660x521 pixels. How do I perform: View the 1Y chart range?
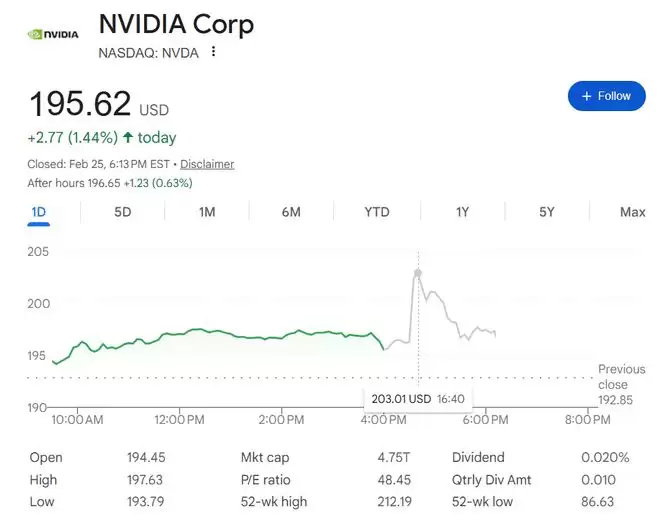462,212
